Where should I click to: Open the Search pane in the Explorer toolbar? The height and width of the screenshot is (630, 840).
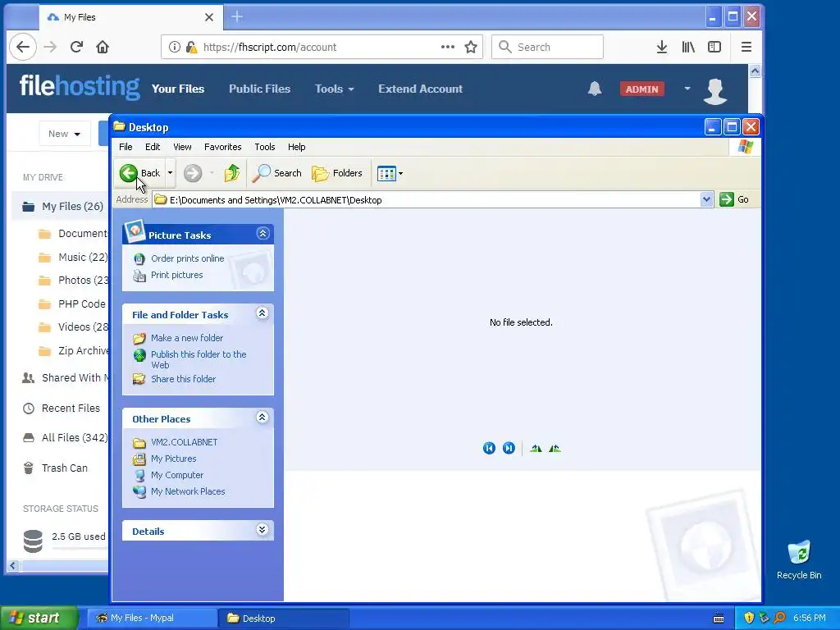(x=277, y=173)
